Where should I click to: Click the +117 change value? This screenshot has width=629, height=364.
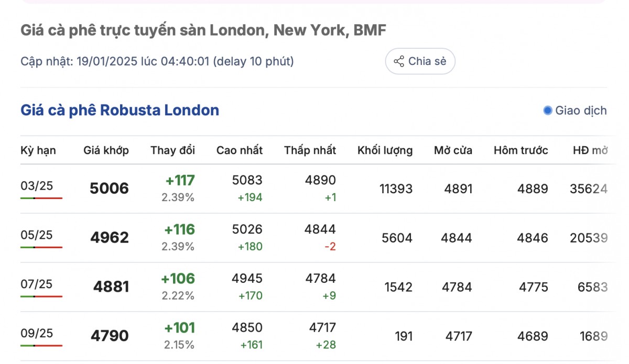coord(180,181)
